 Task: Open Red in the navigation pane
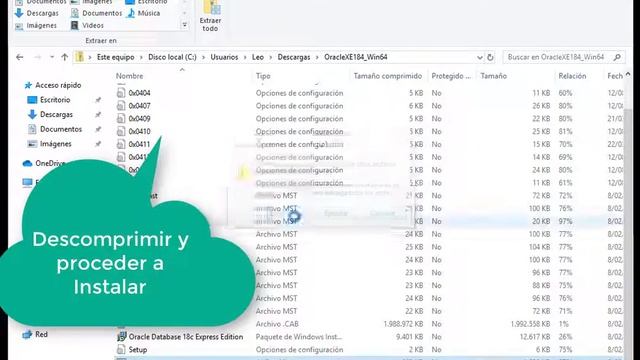[x=41, y=334]
